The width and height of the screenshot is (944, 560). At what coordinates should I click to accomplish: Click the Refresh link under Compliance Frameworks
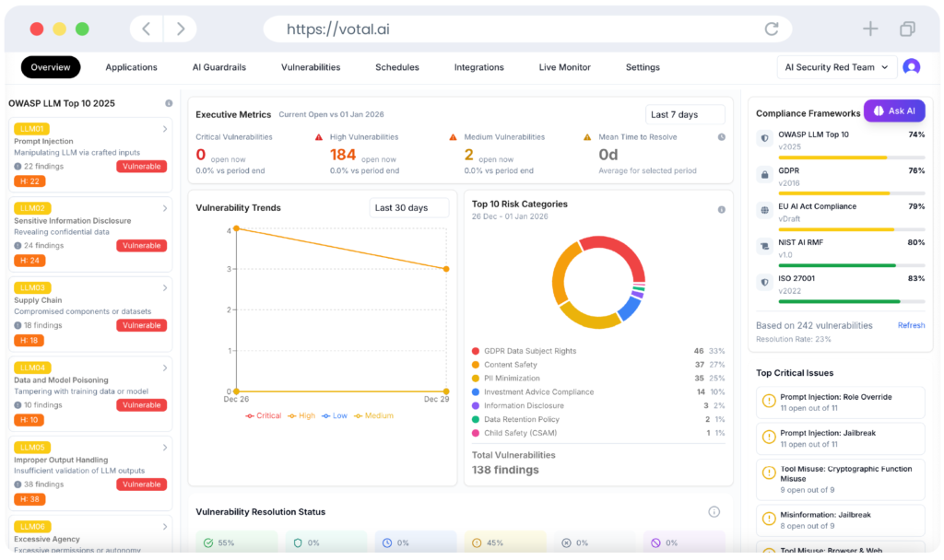click(911, 325)
